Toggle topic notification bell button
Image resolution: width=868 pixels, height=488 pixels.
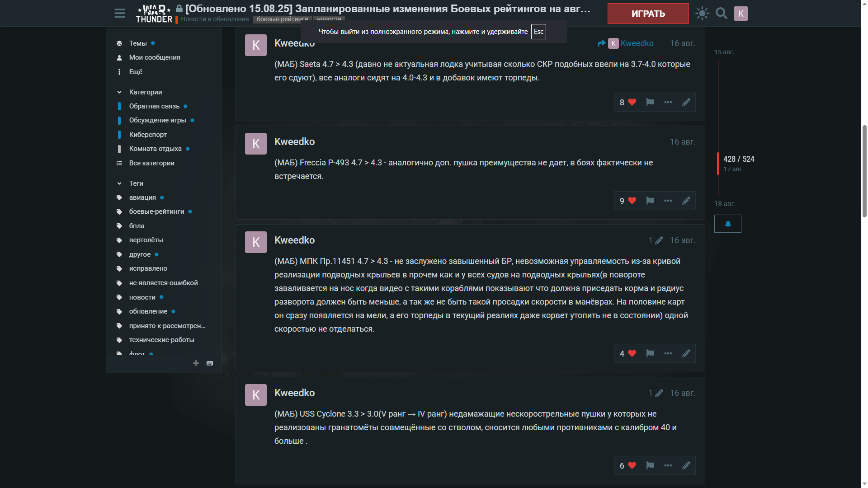pos(728,224)
